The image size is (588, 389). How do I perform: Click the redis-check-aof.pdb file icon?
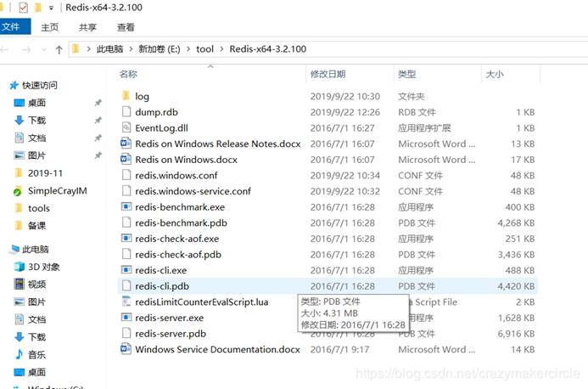click(x=126, y=254)
